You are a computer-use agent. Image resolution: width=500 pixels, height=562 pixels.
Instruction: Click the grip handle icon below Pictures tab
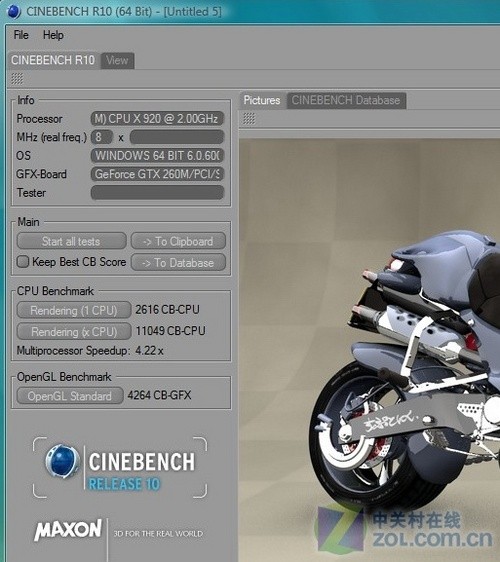(x=249, y=118)
